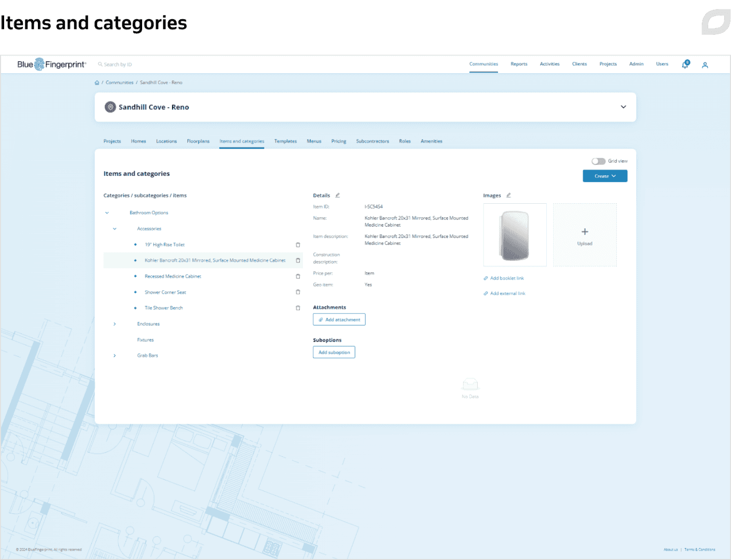
Task: Open the medicine cabinet image thumbnail
Action: click(x=515, y=235)
